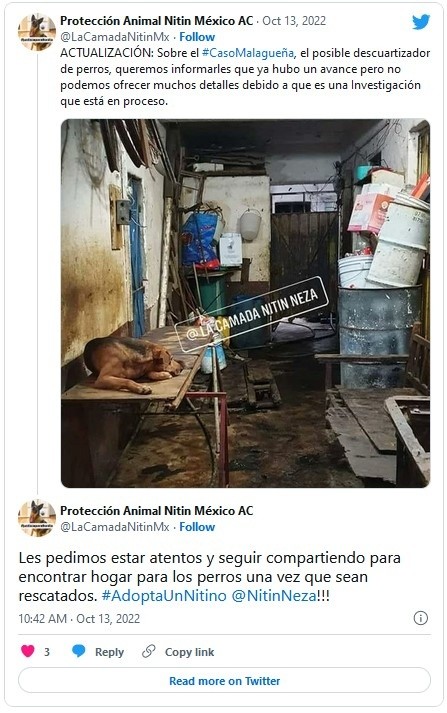Click the Read more on Twitter button
The width and height of the screenshot is (447, 713).
[224, 681]
